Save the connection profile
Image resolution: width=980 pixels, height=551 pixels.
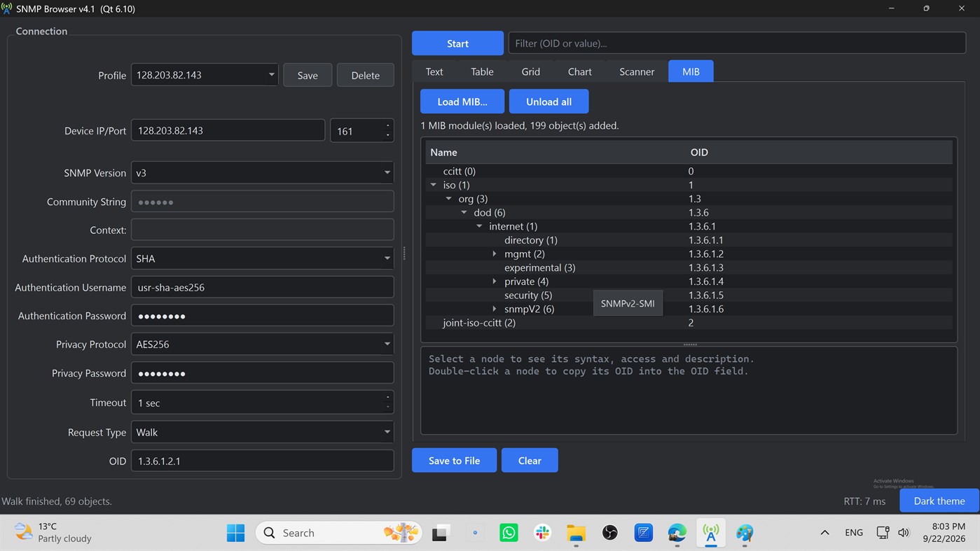pos(308,75)
